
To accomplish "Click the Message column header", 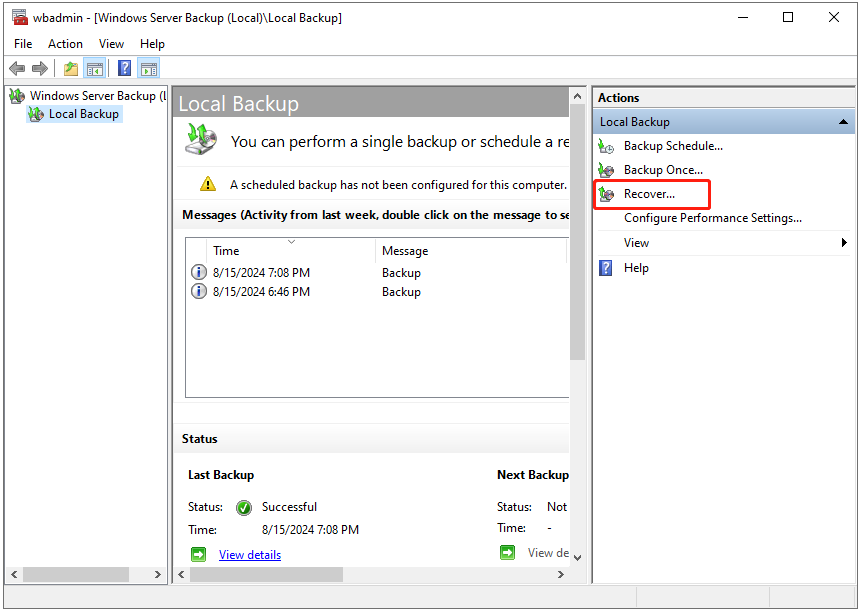I will (x=471, y=251).
